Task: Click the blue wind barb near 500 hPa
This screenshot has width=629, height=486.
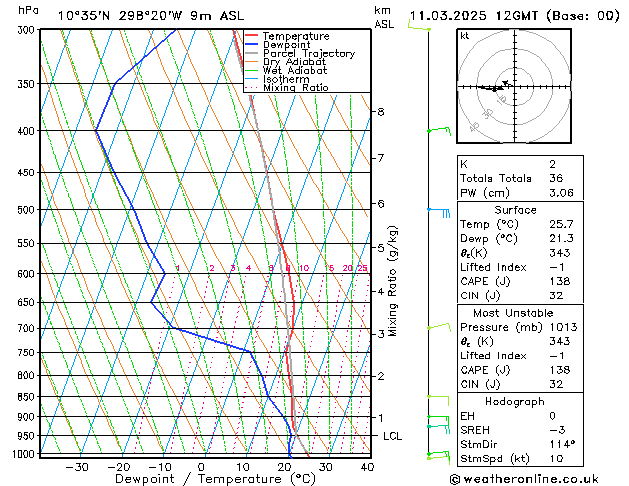Action: (x=441, y=211)
